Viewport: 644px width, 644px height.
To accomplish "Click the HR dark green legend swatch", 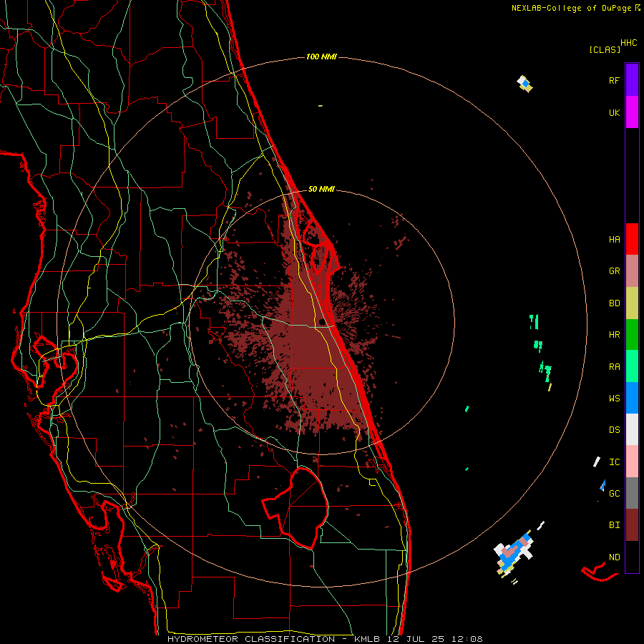I will coord(632,334).
